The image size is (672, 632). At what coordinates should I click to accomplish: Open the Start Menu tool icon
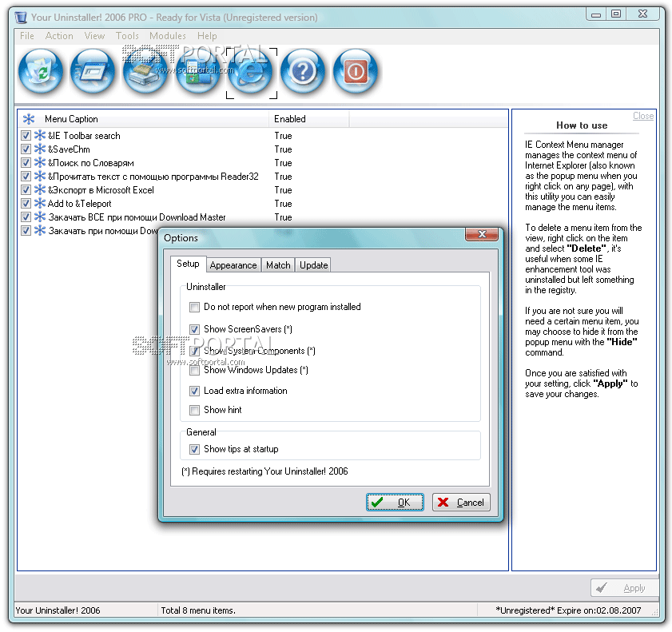(x=197, y=71)
